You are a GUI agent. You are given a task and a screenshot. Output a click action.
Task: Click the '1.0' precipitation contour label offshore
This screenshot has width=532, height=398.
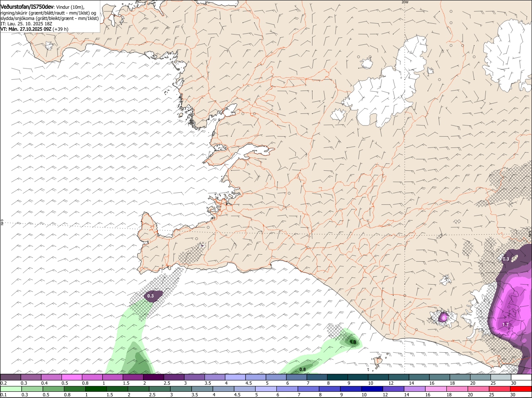pos(353,342)
